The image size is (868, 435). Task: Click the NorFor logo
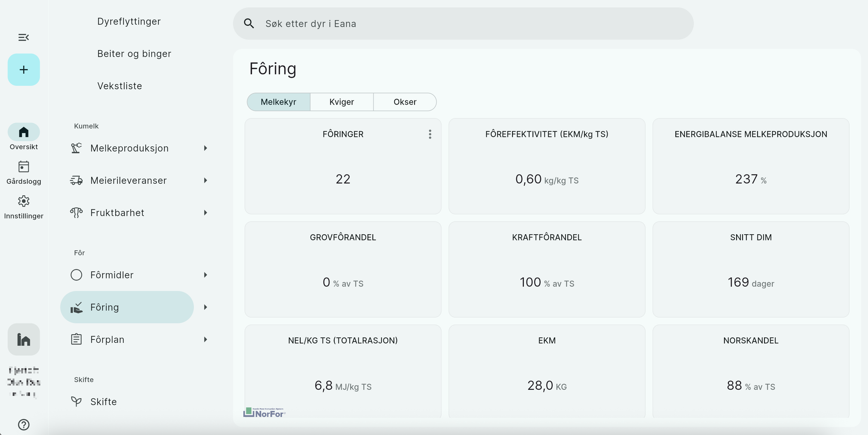tap(265, 412)
